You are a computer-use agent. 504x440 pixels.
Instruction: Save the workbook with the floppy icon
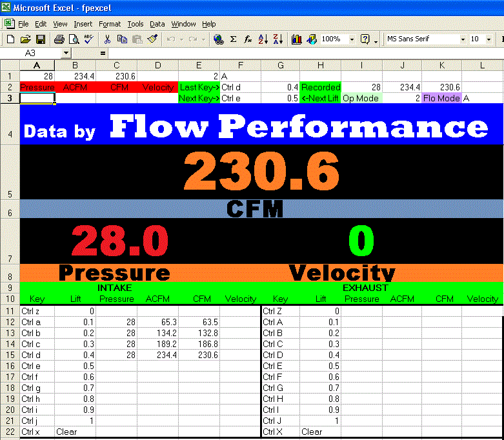coord(41,39)
